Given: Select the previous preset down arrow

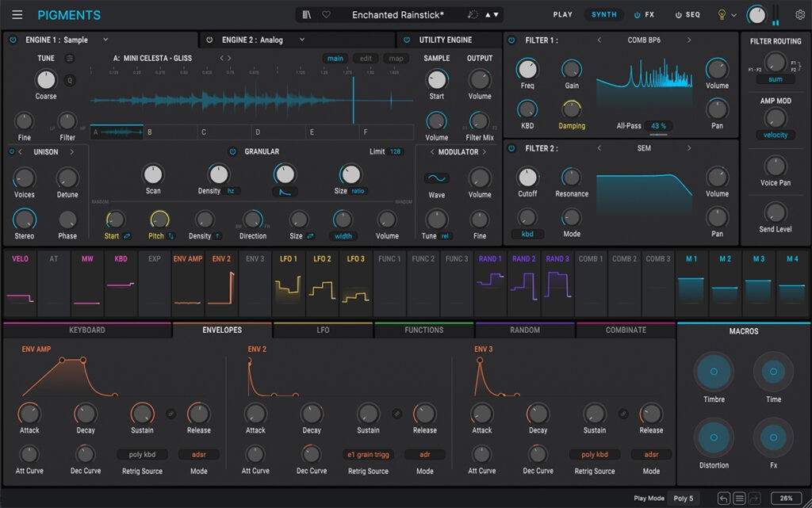Looking at the screenshot, I should pos(496,14).
